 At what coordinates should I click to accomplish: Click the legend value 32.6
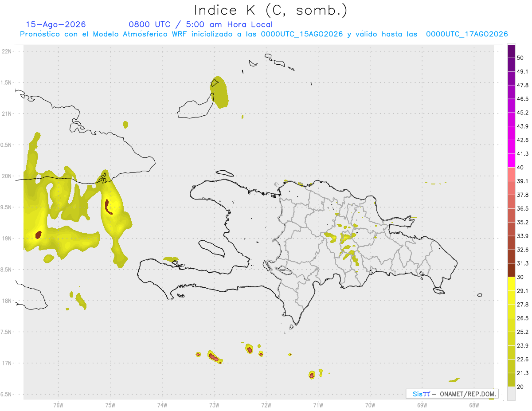[x=523, y=250]
